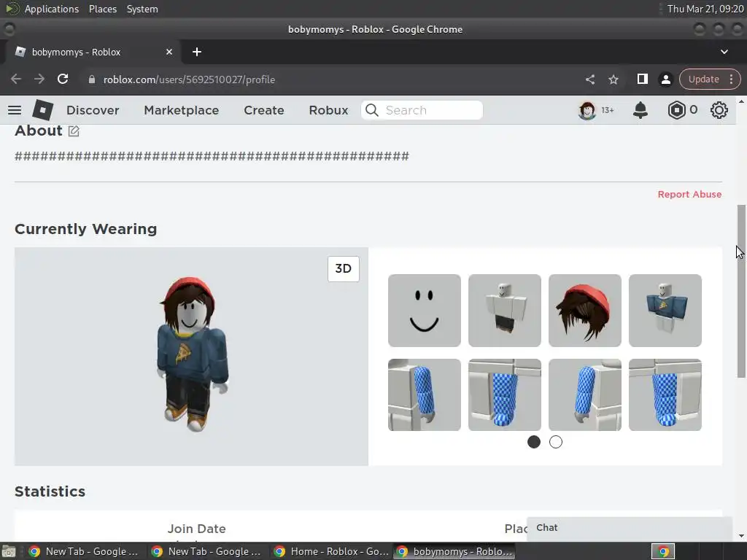Expand the Chat panel
Viewport: 747px width, 560px height.
[629, 528]
